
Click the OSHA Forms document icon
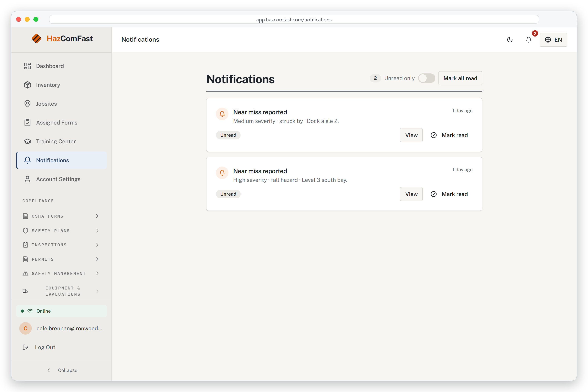(x=26, y=216)
